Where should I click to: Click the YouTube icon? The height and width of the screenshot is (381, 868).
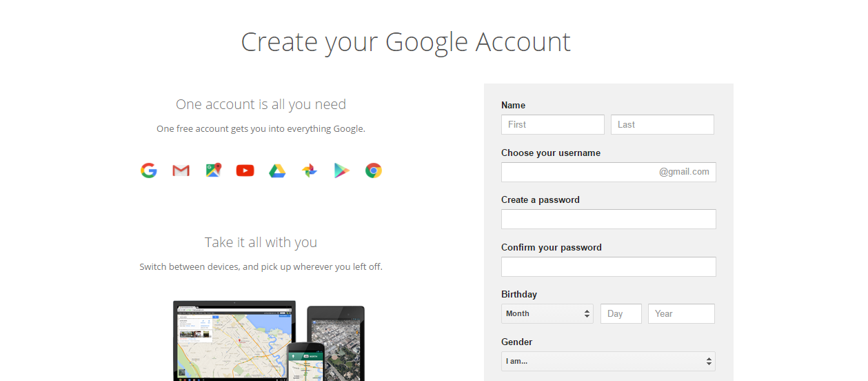pyautogui.click(x=245, y=170)
